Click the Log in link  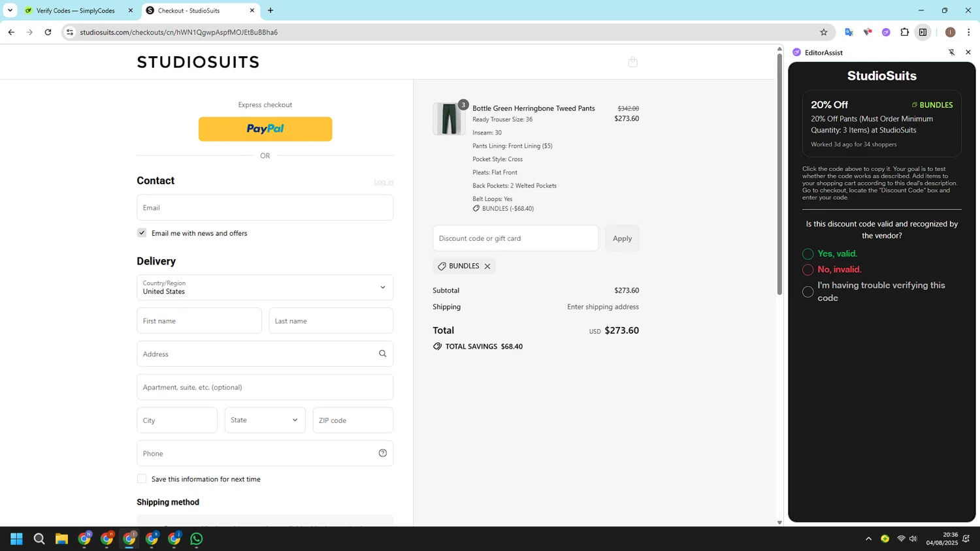pyautogui.click(x=384, y=182)
